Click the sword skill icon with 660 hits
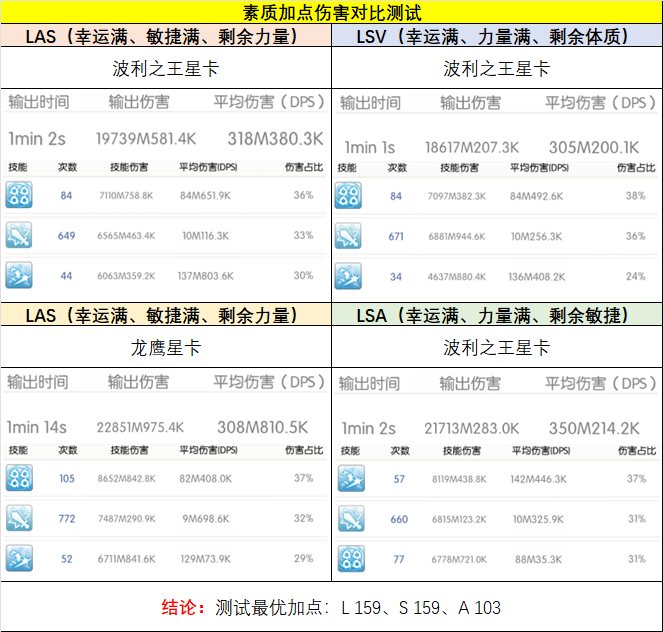 tap(351, 519)
